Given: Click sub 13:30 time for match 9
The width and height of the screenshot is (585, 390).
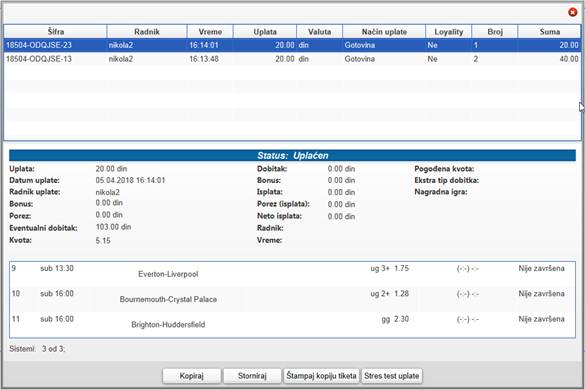Looking at the screenshot, I should coord(57,268).
